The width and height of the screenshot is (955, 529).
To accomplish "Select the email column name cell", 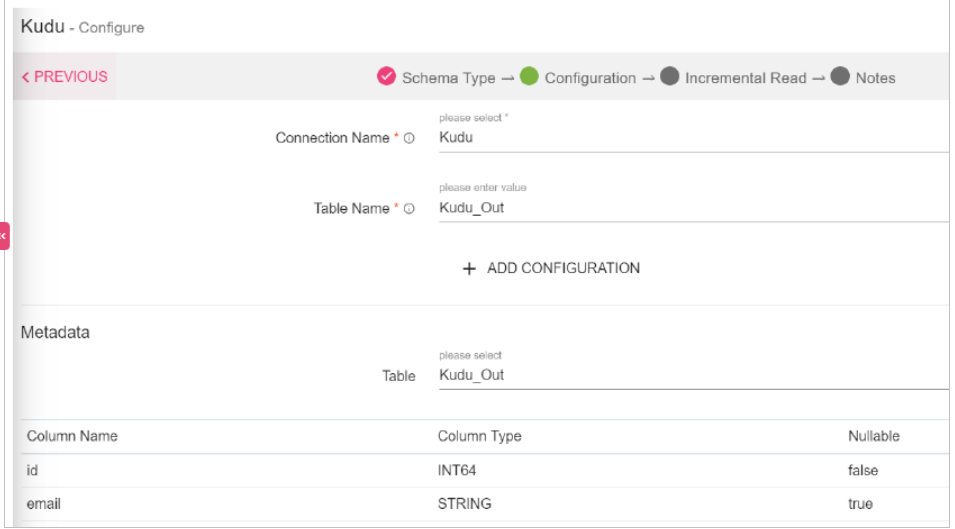I will point(43,503).
